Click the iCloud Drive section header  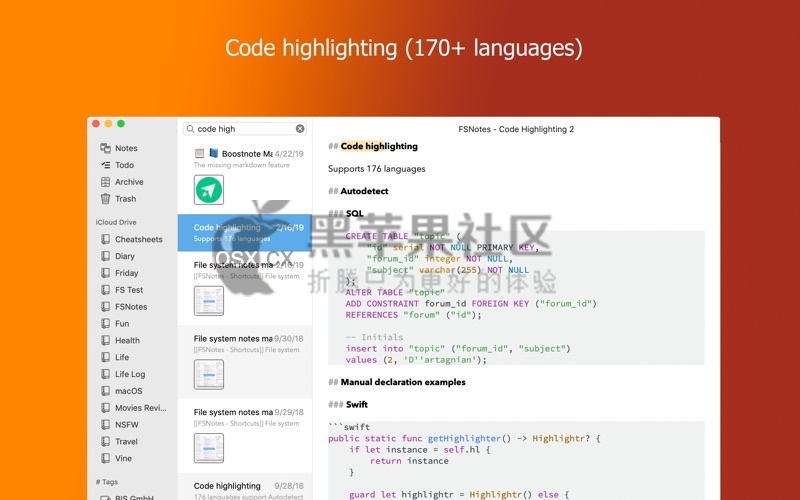[116, 222]
